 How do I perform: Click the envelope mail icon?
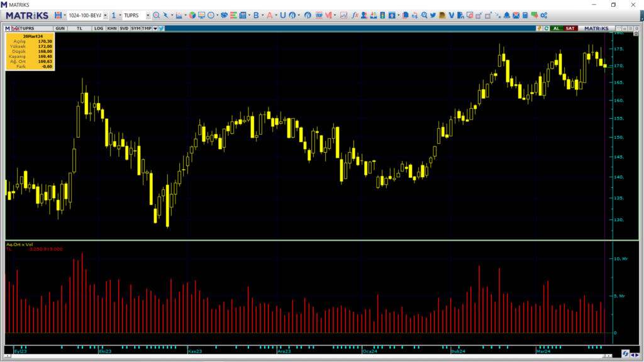tap(516, 15)
